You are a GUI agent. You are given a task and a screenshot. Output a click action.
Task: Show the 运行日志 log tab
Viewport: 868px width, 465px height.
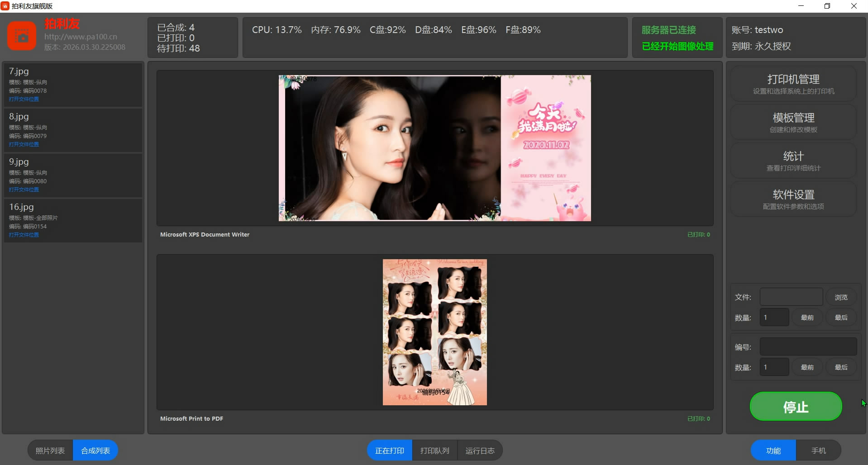480,451
